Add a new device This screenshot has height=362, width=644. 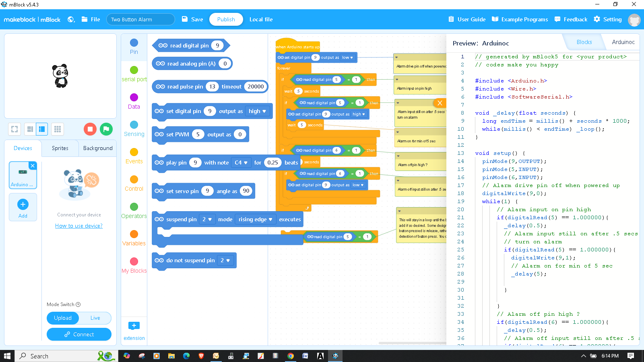point(23,207)
